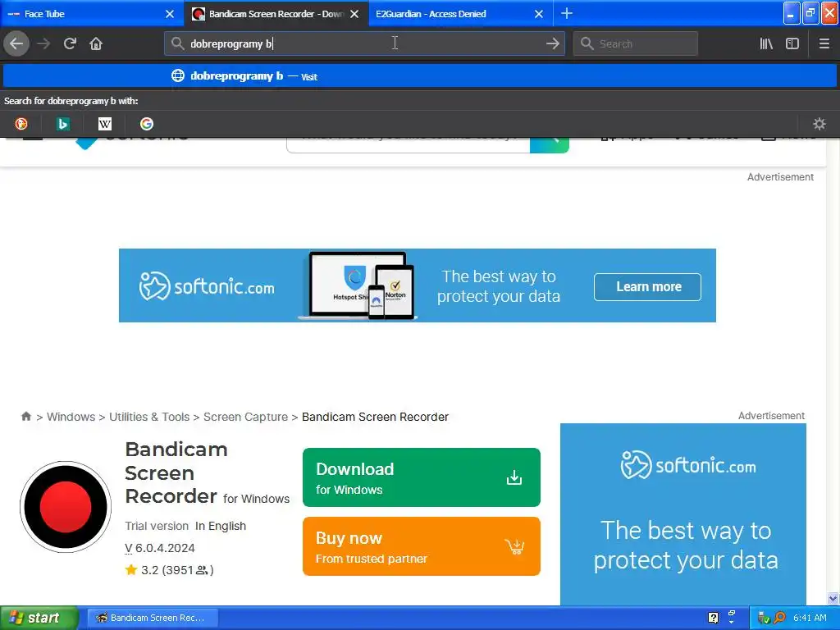Switch to the Face Tube tab

pyautogui.click(x=91, y=13)
